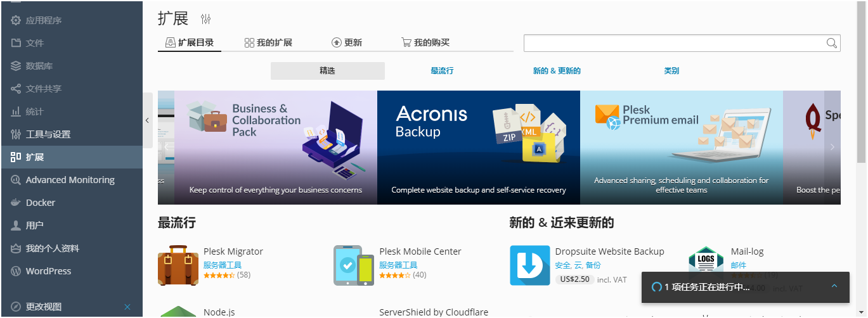Select the 精选 filter tab
This screenshot has width=868, height=318.
click(328, 71)
